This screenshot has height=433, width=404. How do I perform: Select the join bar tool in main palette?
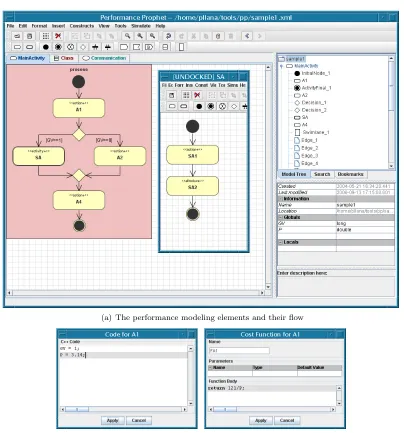pyautogui.click(x=108, y=47)
